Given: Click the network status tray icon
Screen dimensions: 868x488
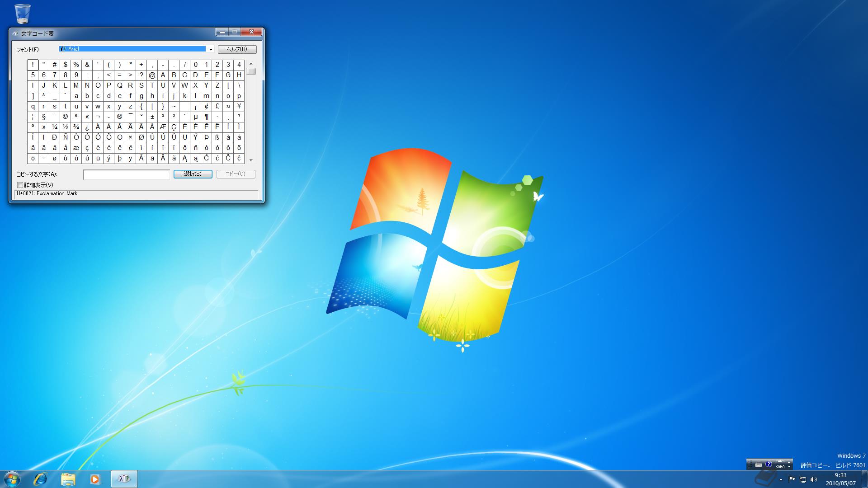Looking at the screenshot, I should (803, 479).
